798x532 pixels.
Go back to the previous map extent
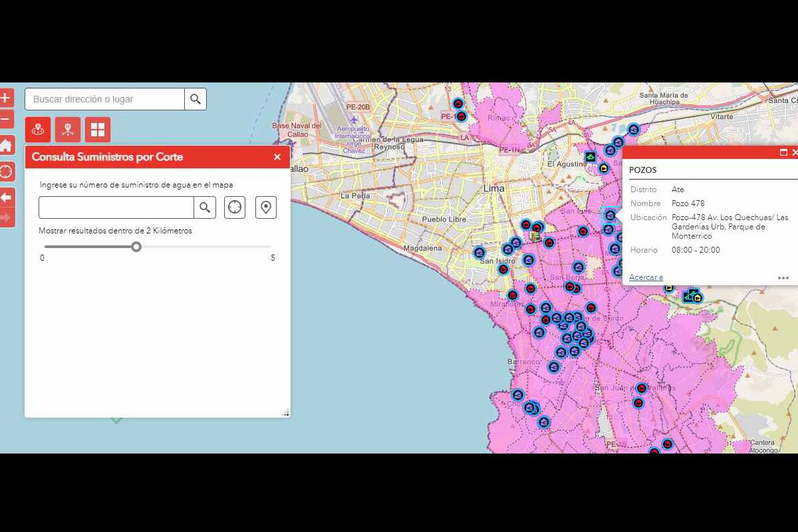[x=6, y=197]
